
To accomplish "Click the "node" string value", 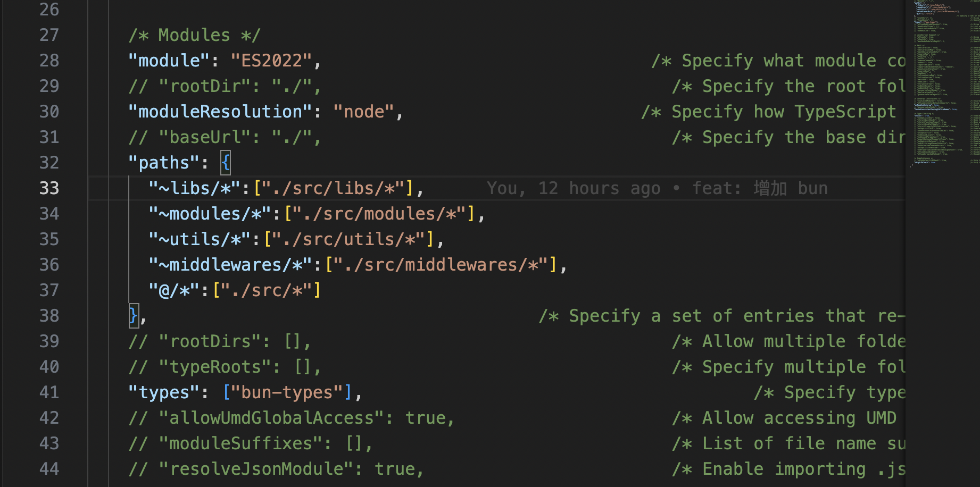I will coord(364,112).
